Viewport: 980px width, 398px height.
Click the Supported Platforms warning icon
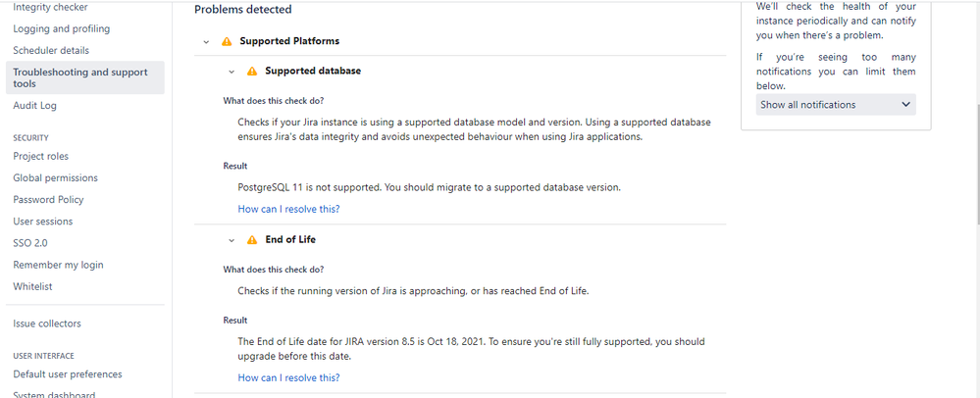click(x=227, y=42)
